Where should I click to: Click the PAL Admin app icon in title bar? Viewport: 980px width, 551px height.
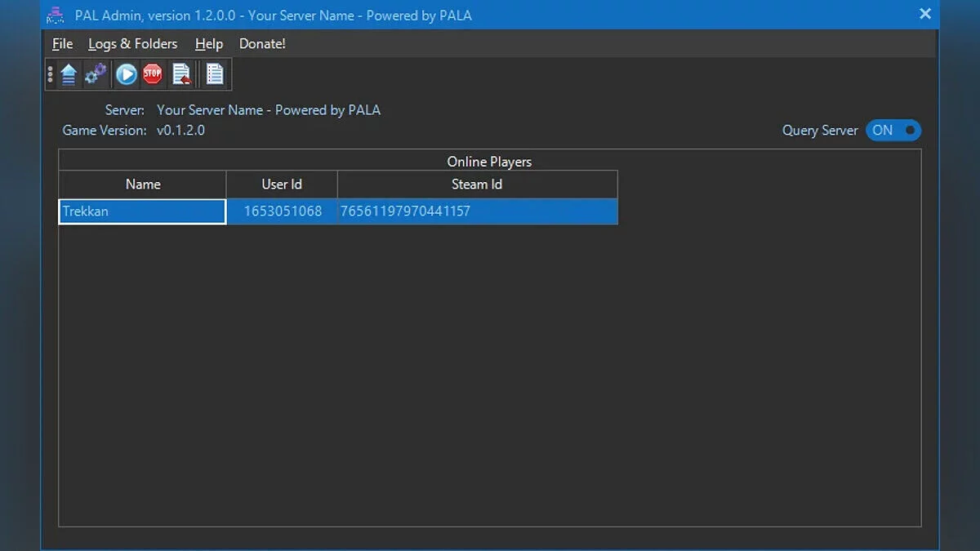tap(56, 15)
